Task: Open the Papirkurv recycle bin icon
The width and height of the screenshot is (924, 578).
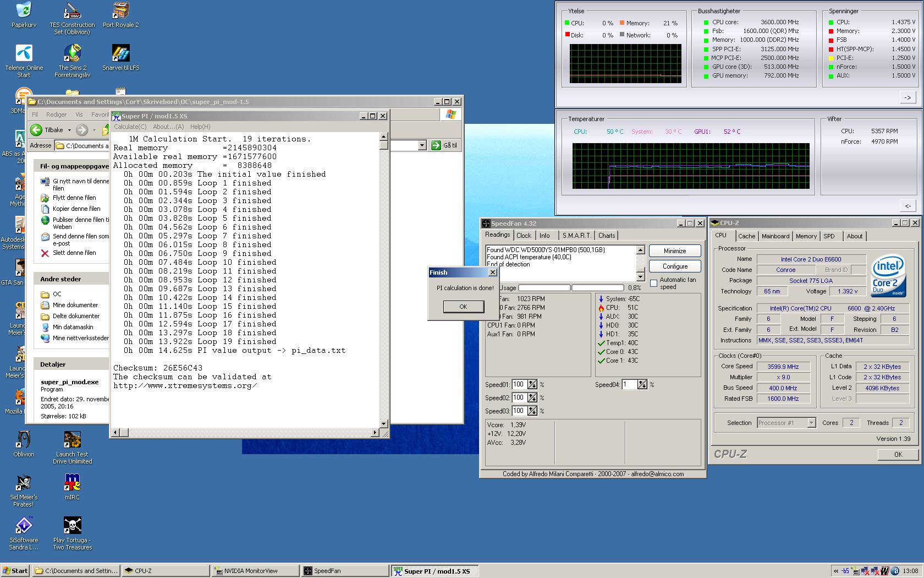Action: coord(24,15)
